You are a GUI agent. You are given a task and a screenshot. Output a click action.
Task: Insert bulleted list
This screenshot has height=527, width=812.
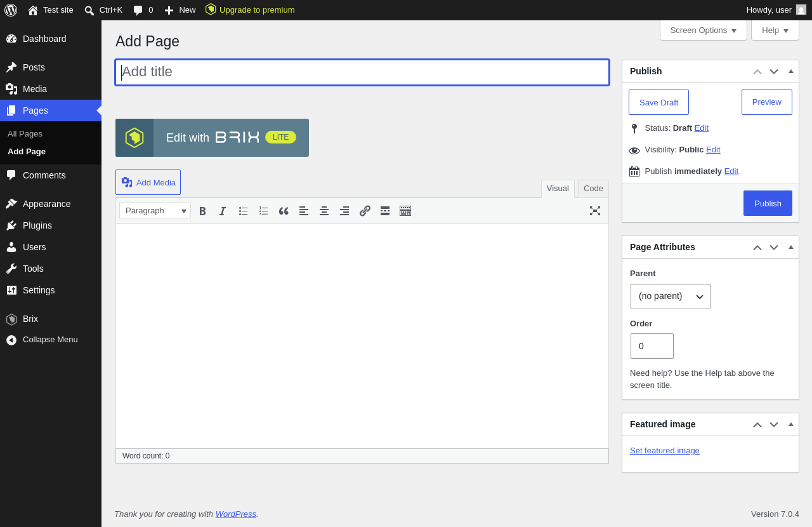243,211
